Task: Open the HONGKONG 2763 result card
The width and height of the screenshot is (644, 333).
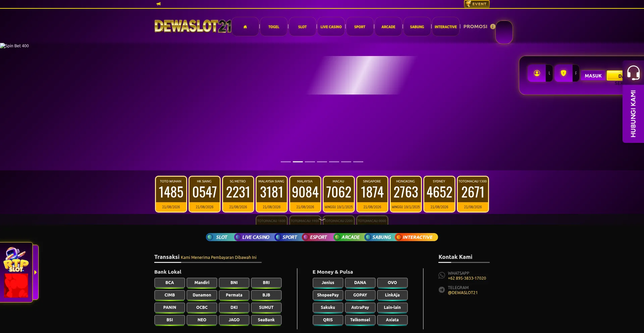Action: click(x=406, y=194)
